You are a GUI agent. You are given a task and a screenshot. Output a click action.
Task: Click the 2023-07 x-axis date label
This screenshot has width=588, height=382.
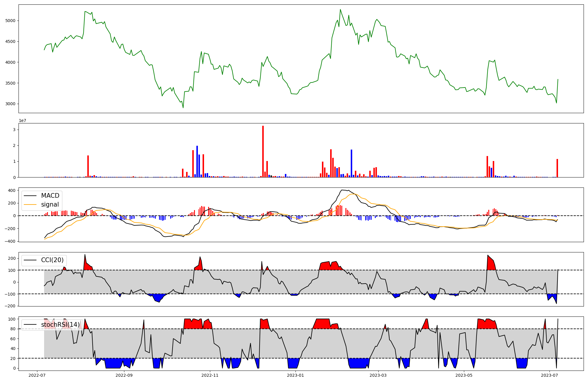[x=549, y=375]
